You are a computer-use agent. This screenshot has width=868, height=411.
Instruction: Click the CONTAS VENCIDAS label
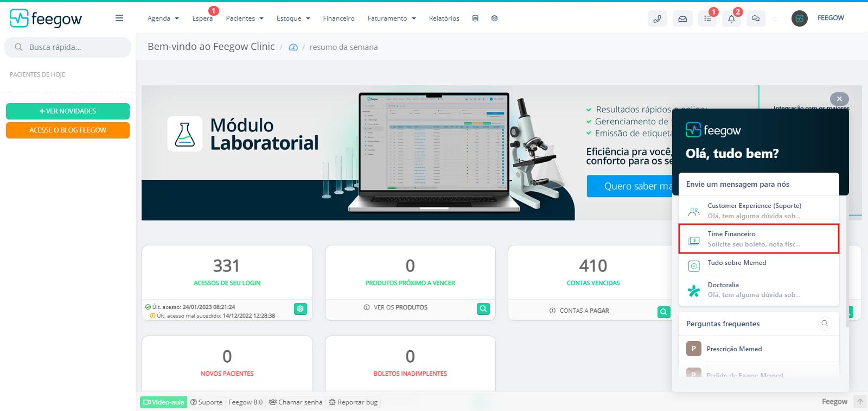tap(593, 283)
